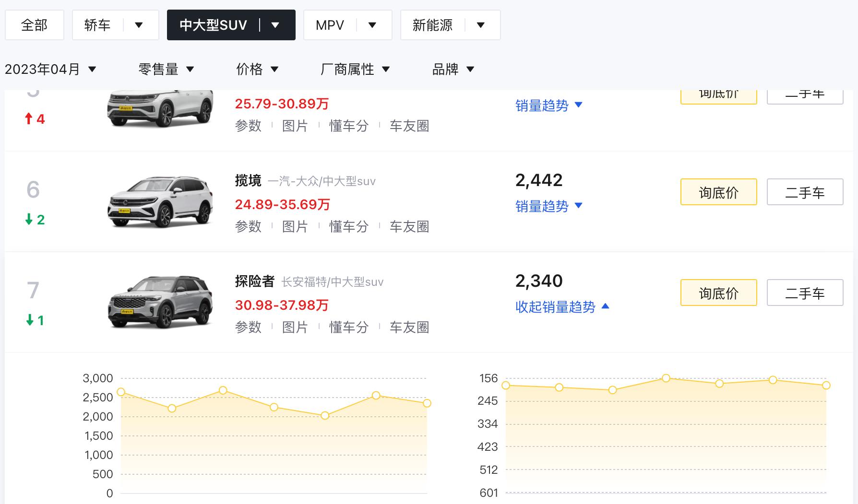
Task: Click the peak point on the ranking chart
Action: point(666,378)
